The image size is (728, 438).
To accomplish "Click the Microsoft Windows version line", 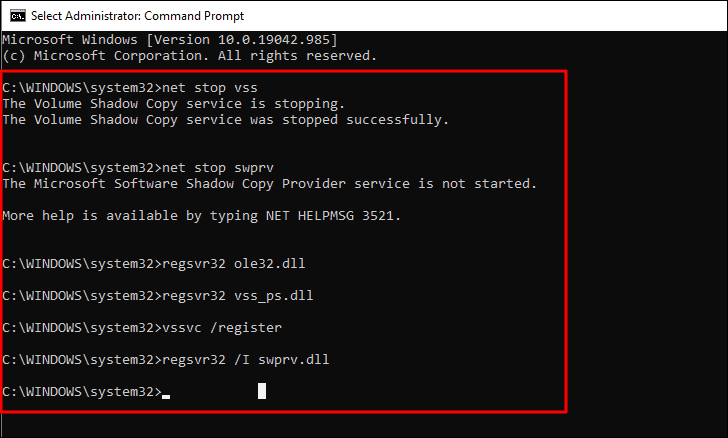I will point(170,39).
